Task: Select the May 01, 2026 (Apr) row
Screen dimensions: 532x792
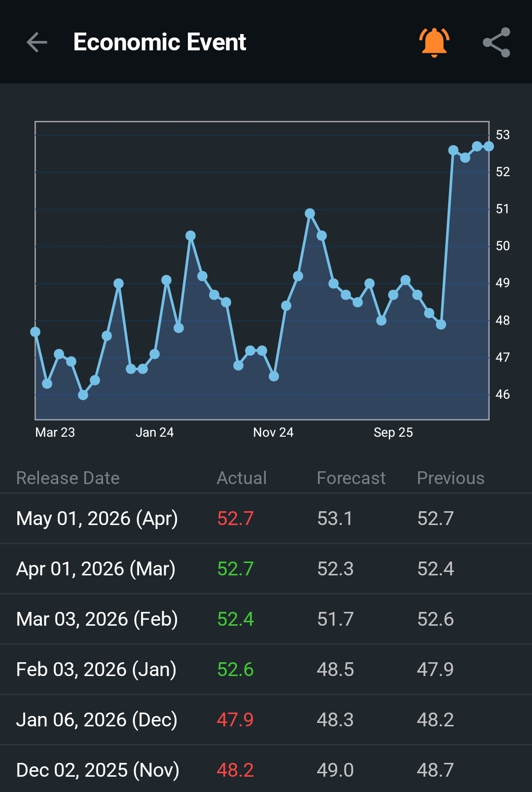Action: coord(266,519)
